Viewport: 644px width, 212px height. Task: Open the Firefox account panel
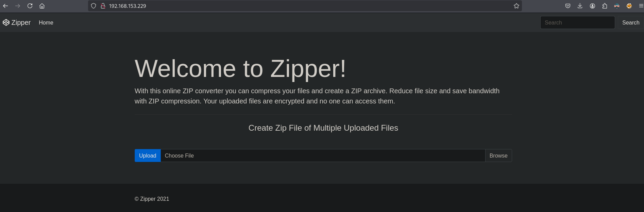(592, 6)
